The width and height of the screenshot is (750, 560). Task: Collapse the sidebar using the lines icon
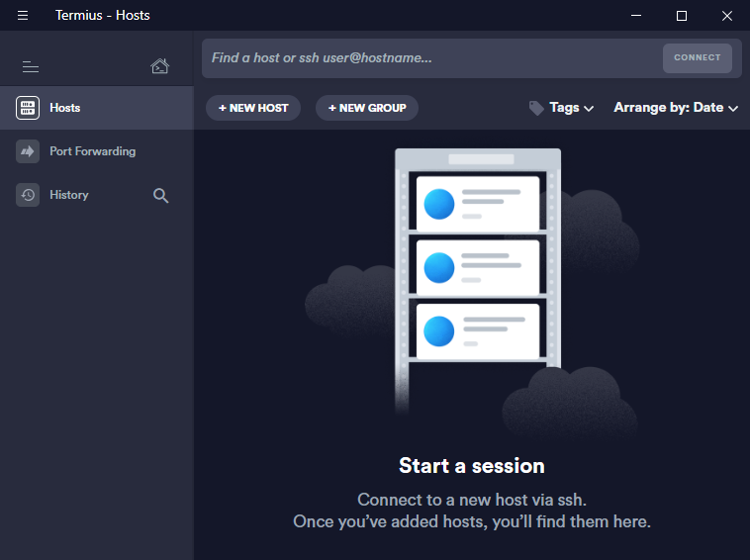pyautogui.click(x=31, y=67)
